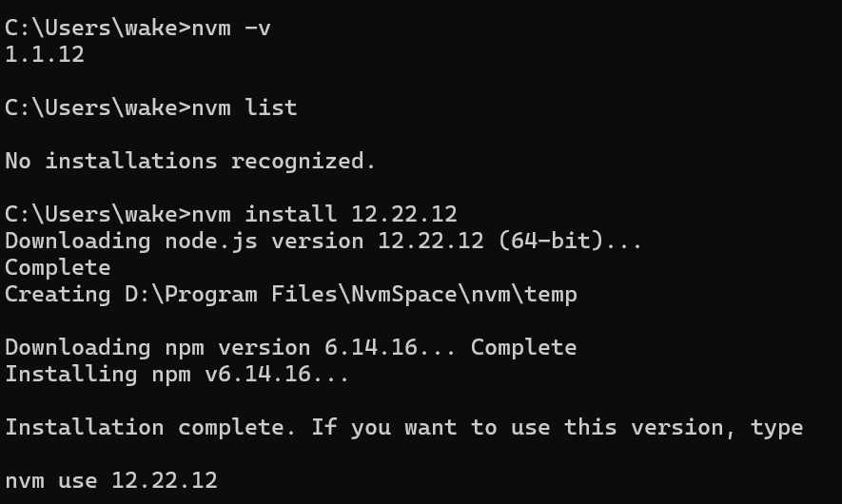Click the prompt before "nvm install"
The width and height of the screenshot is (842, 504).
(97, 214)
